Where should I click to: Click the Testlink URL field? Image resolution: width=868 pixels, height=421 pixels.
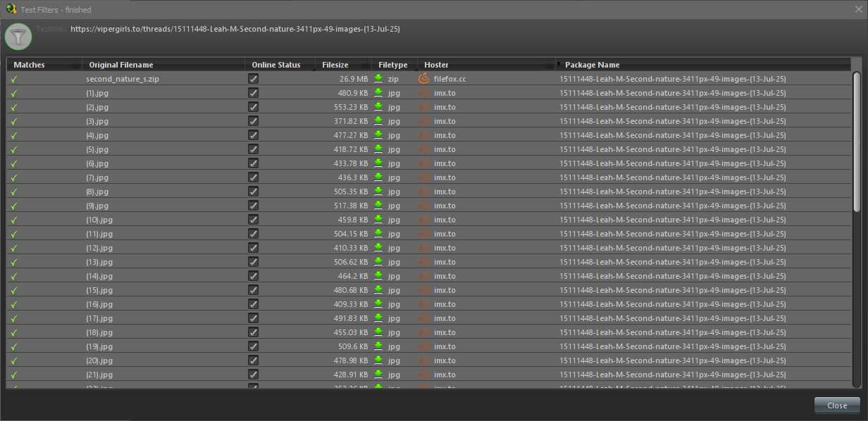235,30
